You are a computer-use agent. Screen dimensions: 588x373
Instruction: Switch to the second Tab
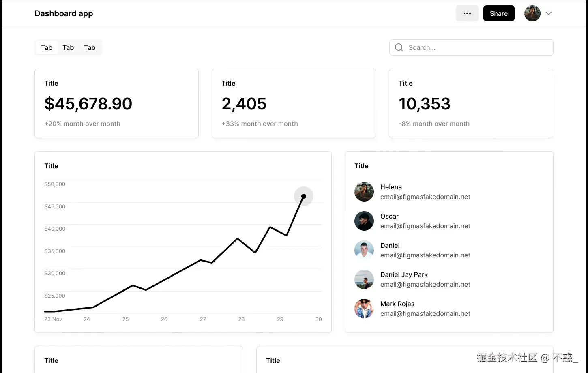click(68, 47)
